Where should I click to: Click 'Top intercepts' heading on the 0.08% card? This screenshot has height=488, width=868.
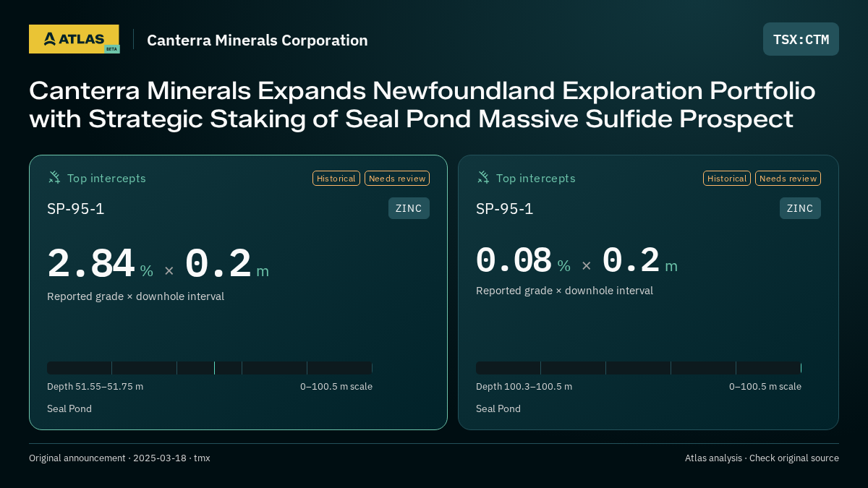(x=535, y=178)
